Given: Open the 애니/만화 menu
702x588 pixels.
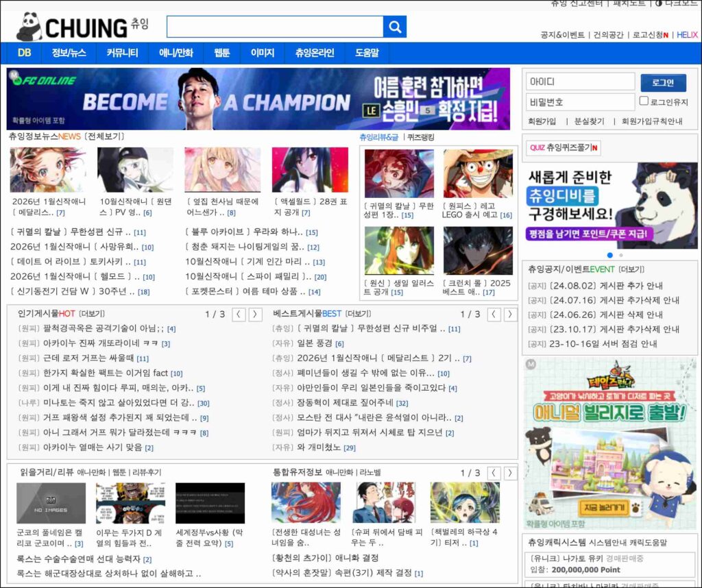Looking at the screenshot, I should coord(176,53).
